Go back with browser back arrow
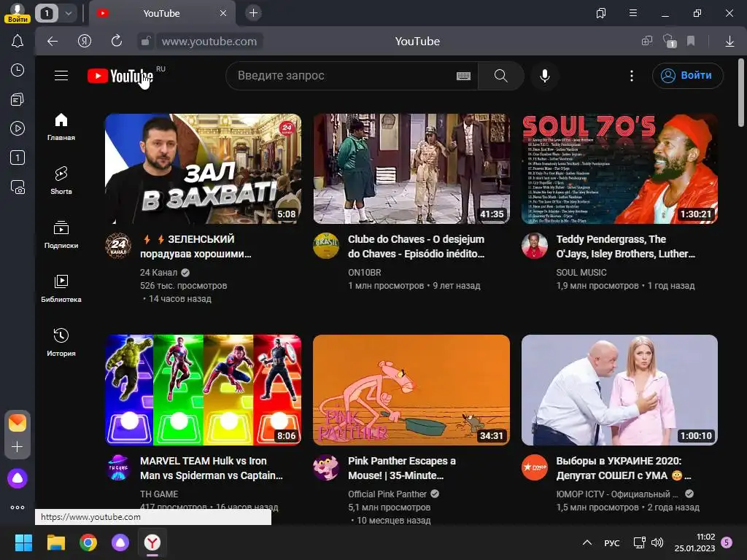This screenshot has height=560, width=747. [x=53, y=42]
